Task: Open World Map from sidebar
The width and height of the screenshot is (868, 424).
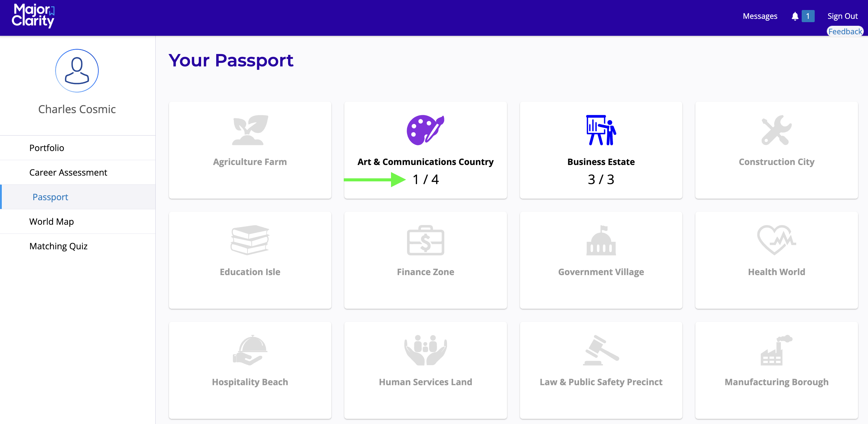Action: (51, 222)
